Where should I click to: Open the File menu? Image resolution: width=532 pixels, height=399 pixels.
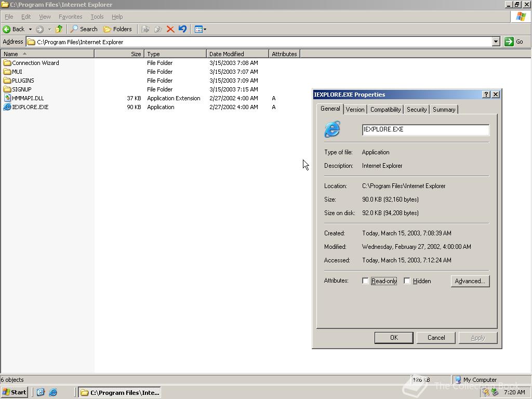tap(9, 17)
